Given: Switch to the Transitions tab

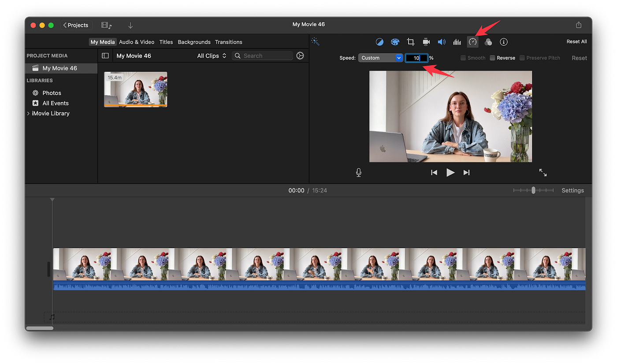Looking at the screenshot, I should [x=228, y=42].
